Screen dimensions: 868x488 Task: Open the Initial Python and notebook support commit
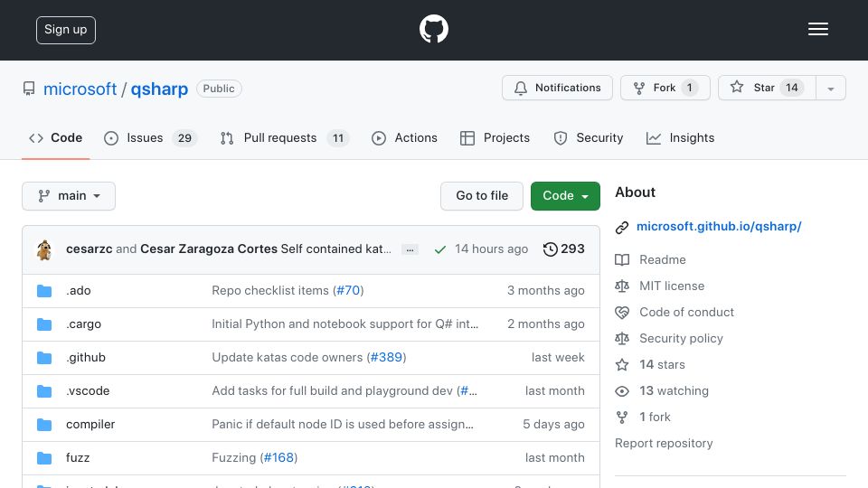[x=344, y=324]
